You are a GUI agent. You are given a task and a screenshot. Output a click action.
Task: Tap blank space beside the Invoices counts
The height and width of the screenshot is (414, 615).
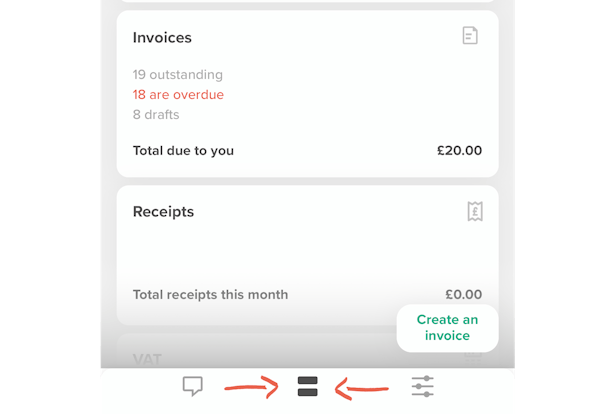pos(353,94)
